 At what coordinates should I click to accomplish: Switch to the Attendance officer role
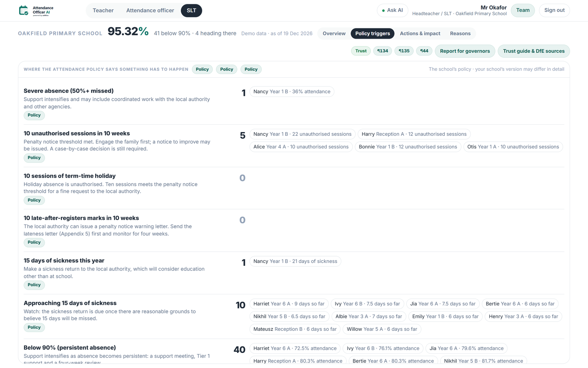pyautogui.click(x=150, y=10)
